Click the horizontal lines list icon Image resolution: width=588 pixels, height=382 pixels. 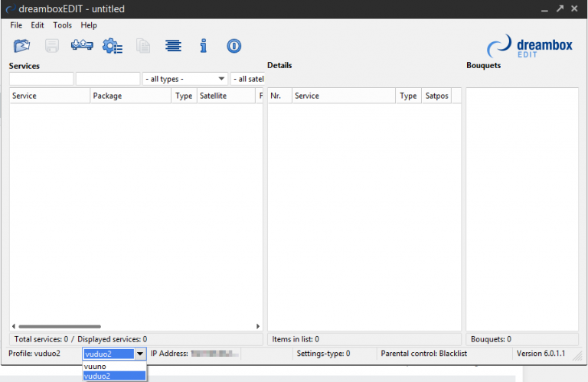[174, 46]
